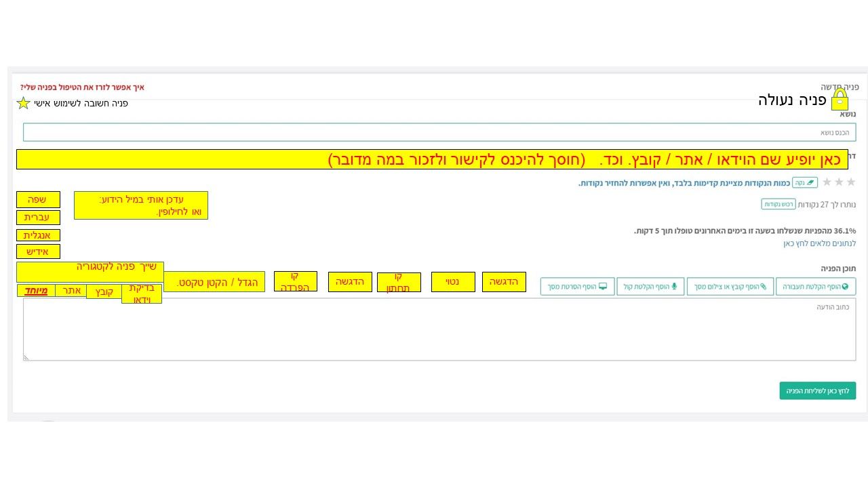Click the padlock icon for locked inquiry

840,100
